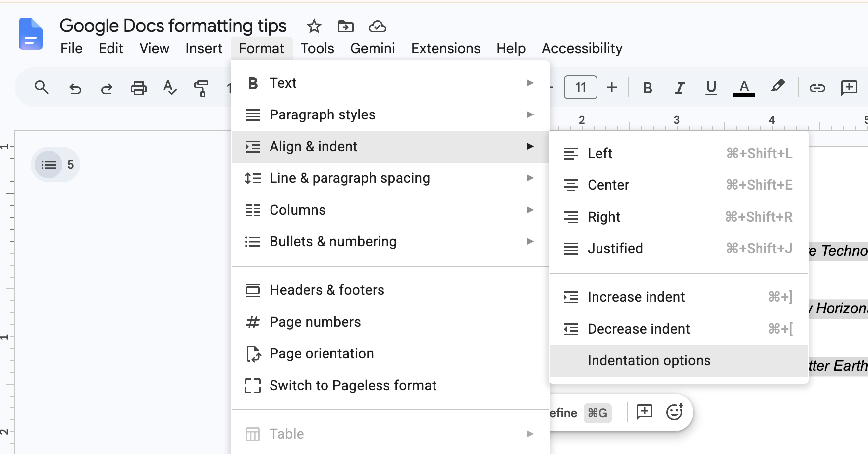Edit the font size field showing 11
The width and height of the screenshot is (868, 454).
pyautogui.click(x=581, y=88)
